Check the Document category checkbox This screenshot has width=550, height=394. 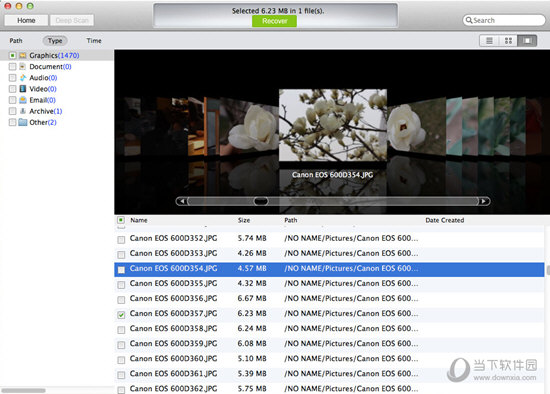tap(13, 67)
